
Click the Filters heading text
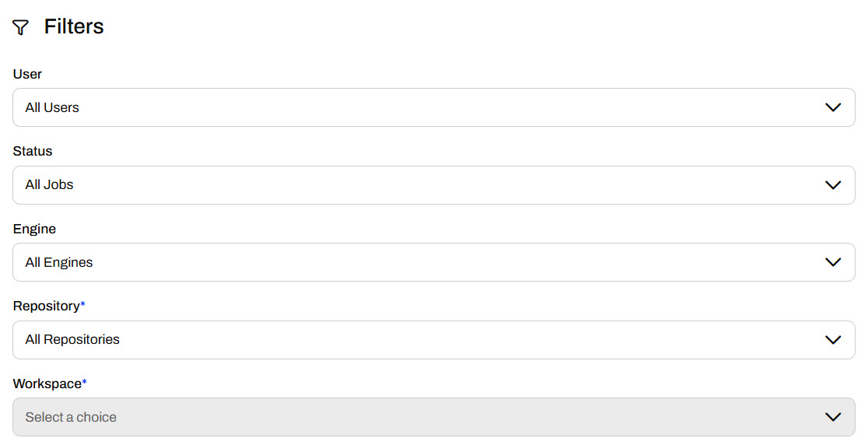pos(74,26)
